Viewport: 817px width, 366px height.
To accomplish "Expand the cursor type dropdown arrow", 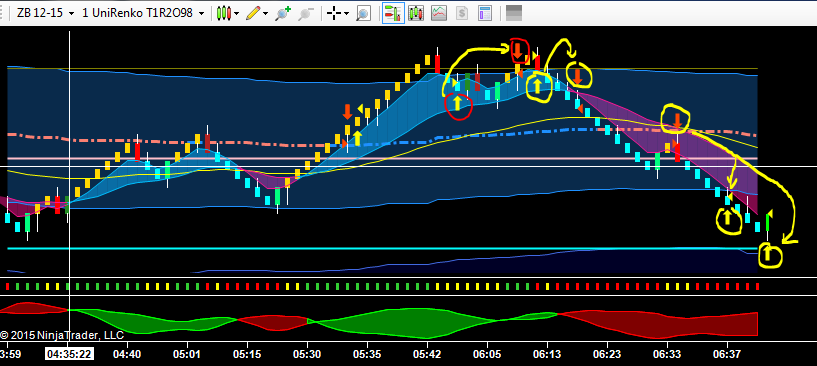I will click(x=346, y=14).
